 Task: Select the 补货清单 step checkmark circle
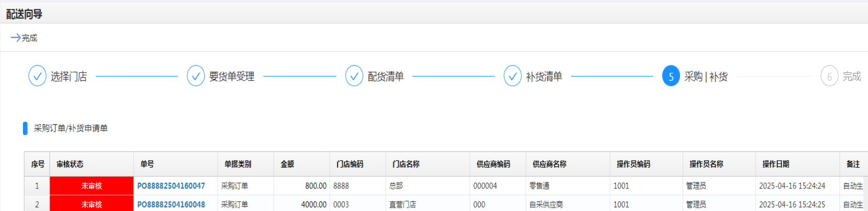coord(512,76)
